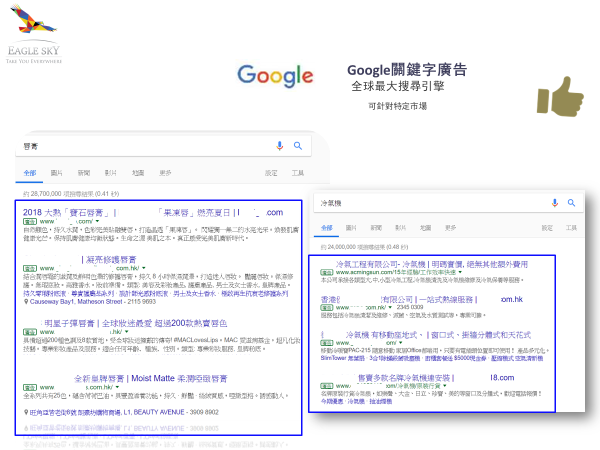Viewport: 600px width, 450px height.
Task: Switch to 影片 tab in the 唇膏 search
Action: pyautogui.click(x=111, y=173)
